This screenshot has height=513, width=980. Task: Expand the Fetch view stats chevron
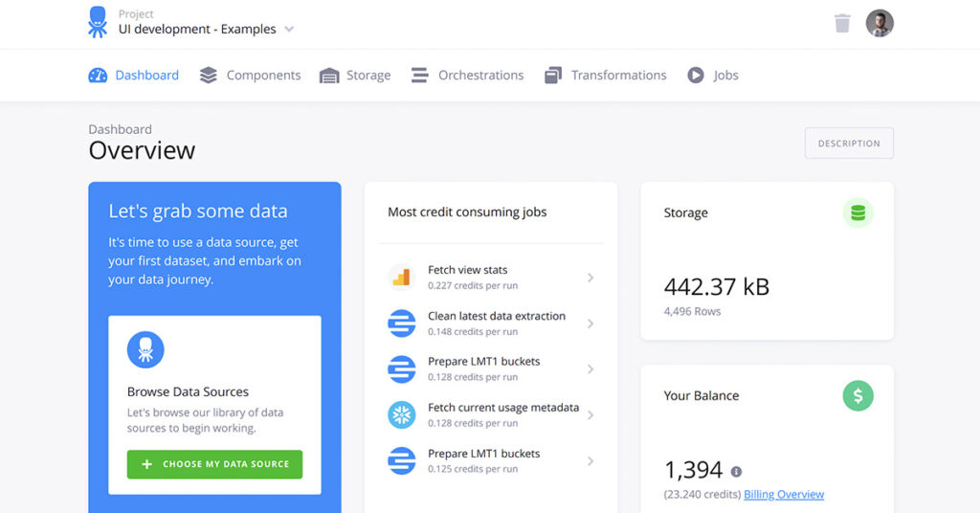(x=590, y=278)
